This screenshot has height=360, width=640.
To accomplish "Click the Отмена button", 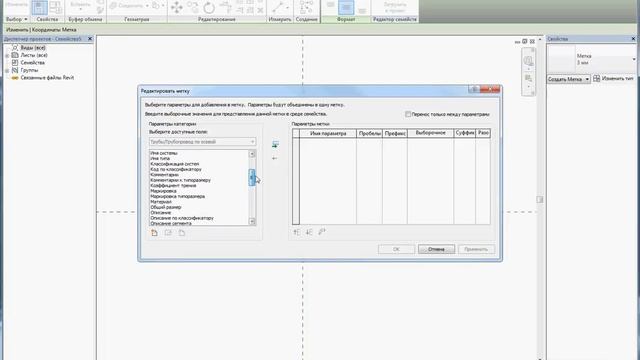I will coord(436,249).
